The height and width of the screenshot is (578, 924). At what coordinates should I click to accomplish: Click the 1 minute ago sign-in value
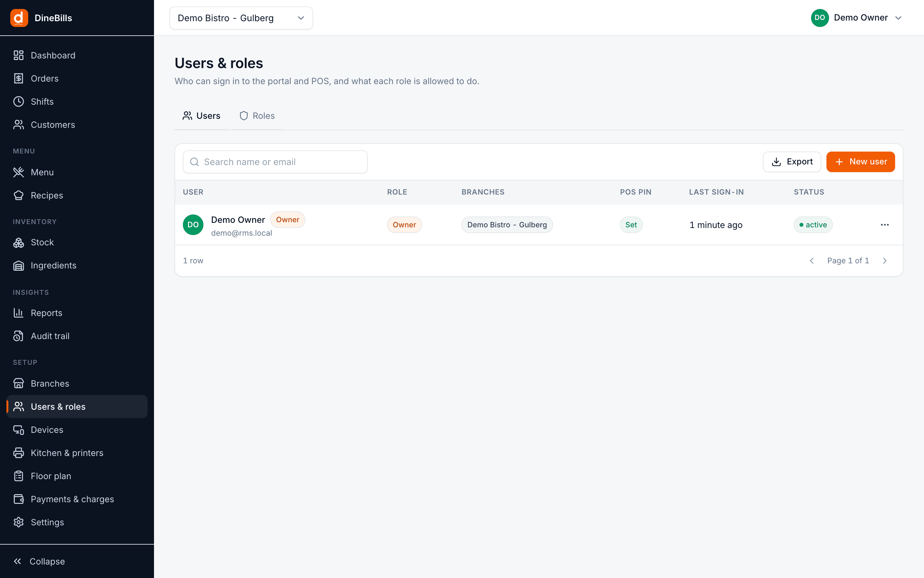[x=716, y=225]
